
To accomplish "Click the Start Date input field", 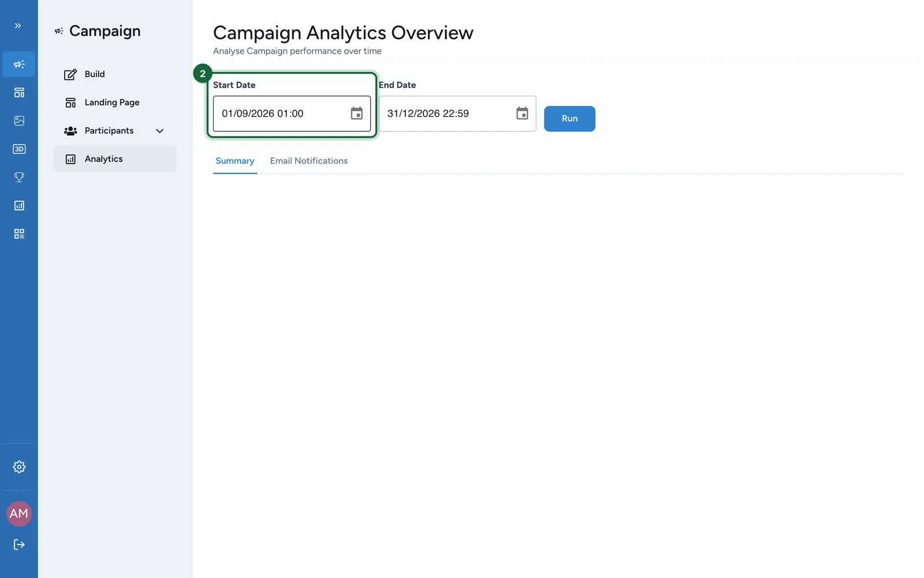I will pos(292,114).
